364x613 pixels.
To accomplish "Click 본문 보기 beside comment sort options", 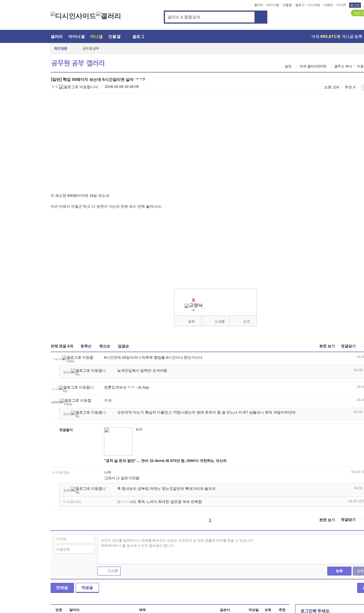I will 327,346.
